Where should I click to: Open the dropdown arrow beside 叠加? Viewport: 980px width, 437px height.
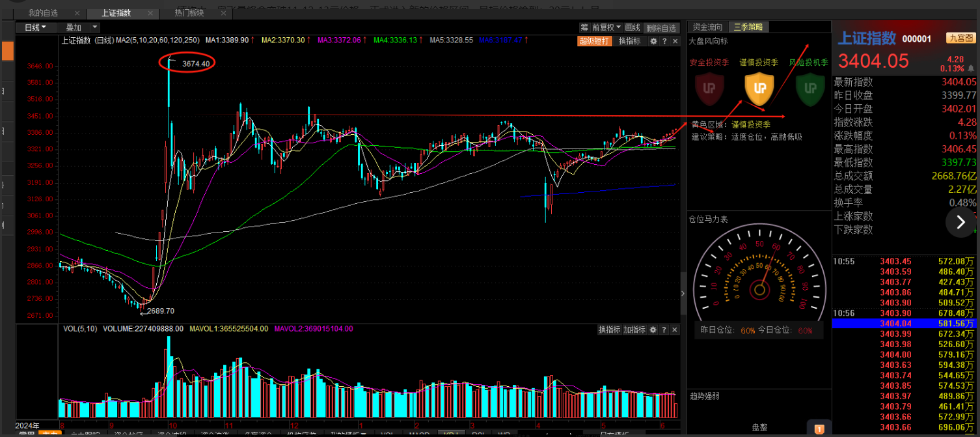pos(95,27)
